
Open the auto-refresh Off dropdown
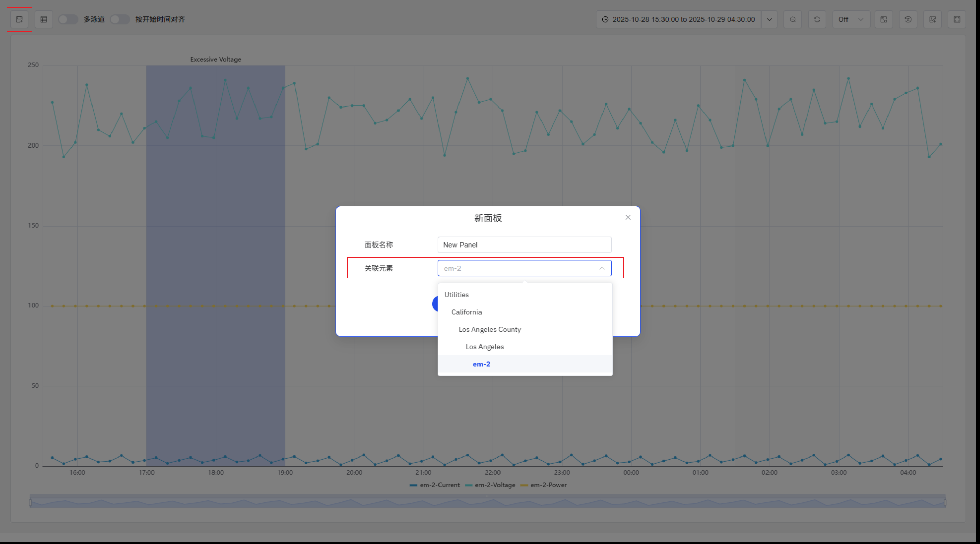(x=851, y=19)
